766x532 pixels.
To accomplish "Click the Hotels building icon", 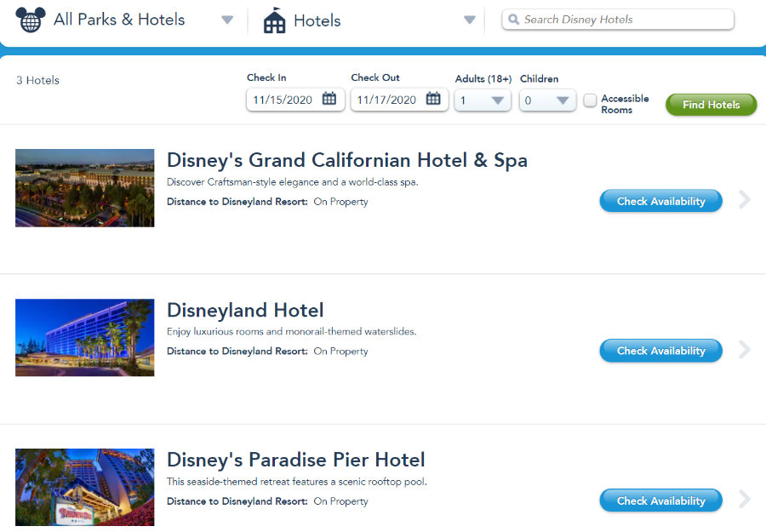I will coord(274,20).
